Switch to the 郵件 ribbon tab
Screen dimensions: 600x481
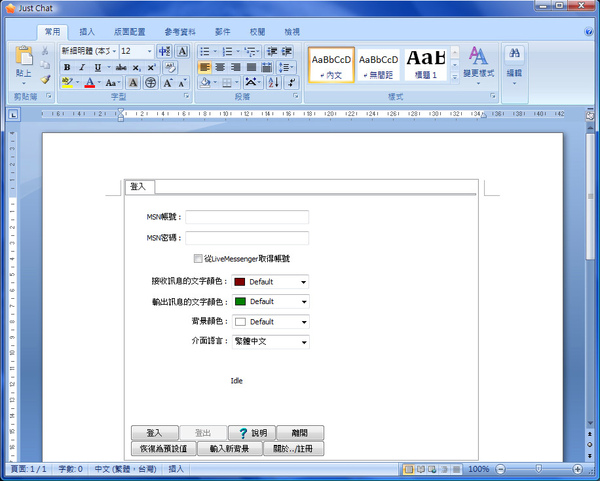(222, 32)
